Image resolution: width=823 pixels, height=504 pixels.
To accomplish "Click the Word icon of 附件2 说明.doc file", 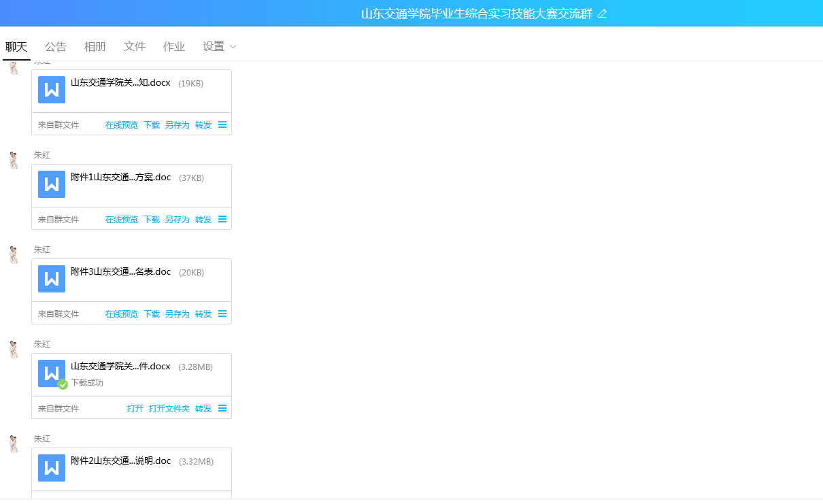I will 52,468.
